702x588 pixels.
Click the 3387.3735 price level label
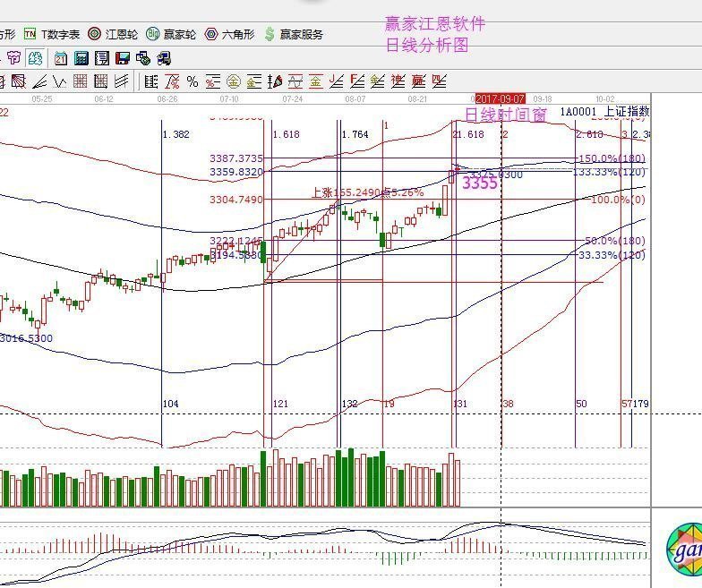(x=236, y=158)
